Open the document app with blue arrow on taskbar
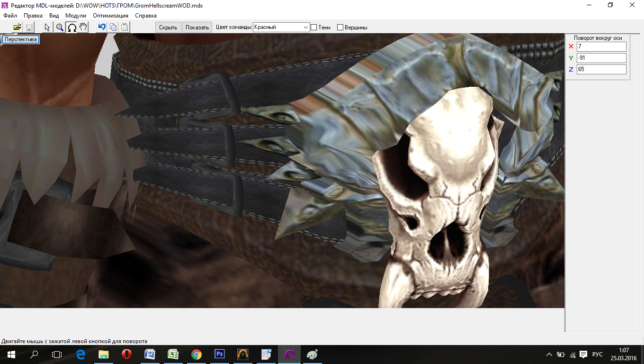The width and height of the screenshot is (644, 364). point(266,355)
